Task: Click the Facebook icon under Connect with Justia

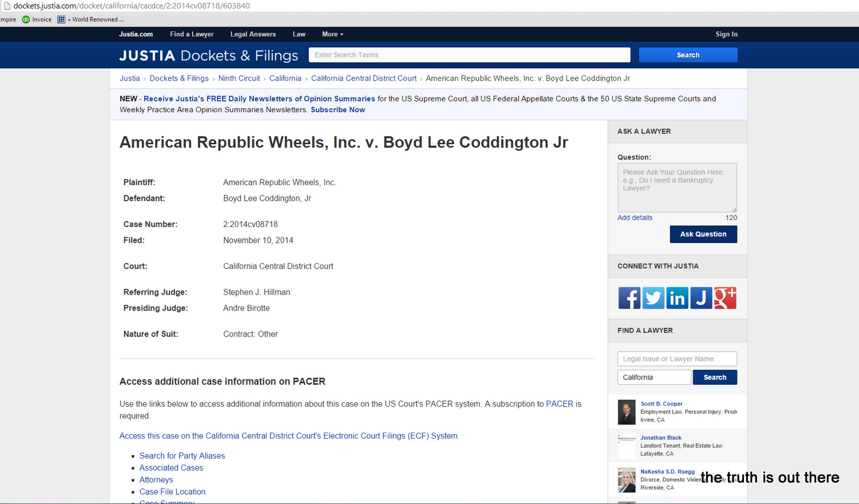Action: pyautogui.click(x=629, y=298)
